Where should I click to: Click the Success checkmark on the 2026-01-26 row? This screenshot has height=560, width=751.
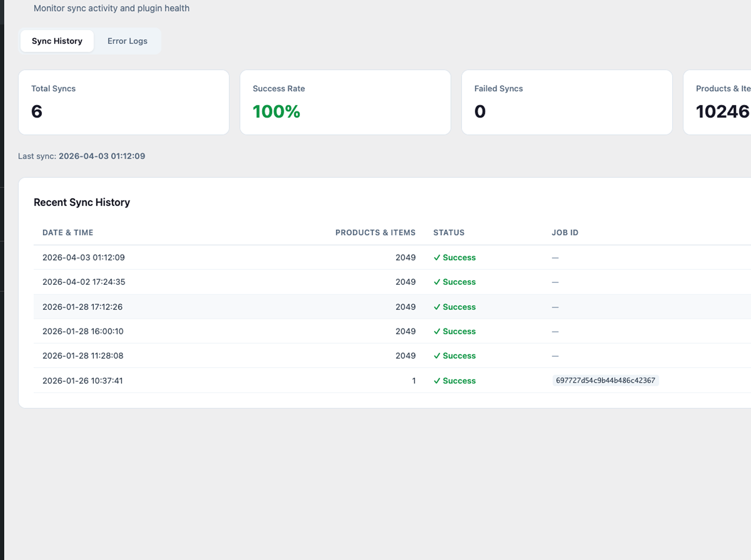tap(437, 381)
